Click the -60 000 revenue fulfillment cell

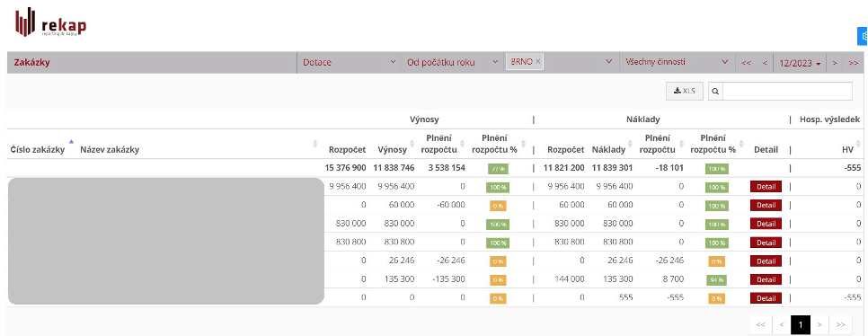(450, 205)
